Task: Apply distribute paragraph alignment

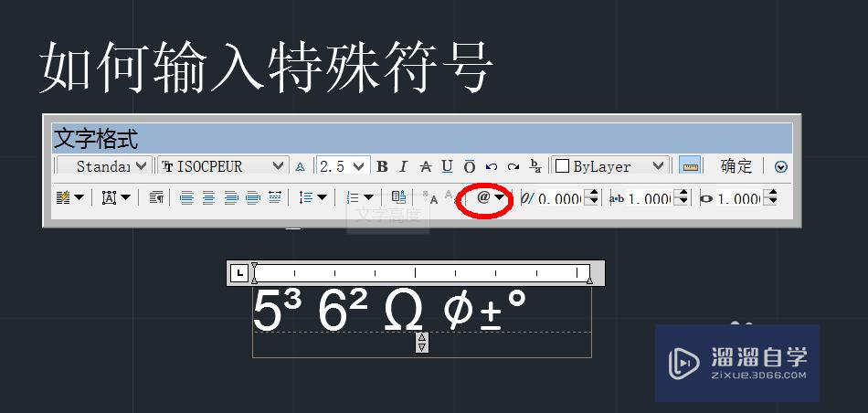Action: point(275,197)
